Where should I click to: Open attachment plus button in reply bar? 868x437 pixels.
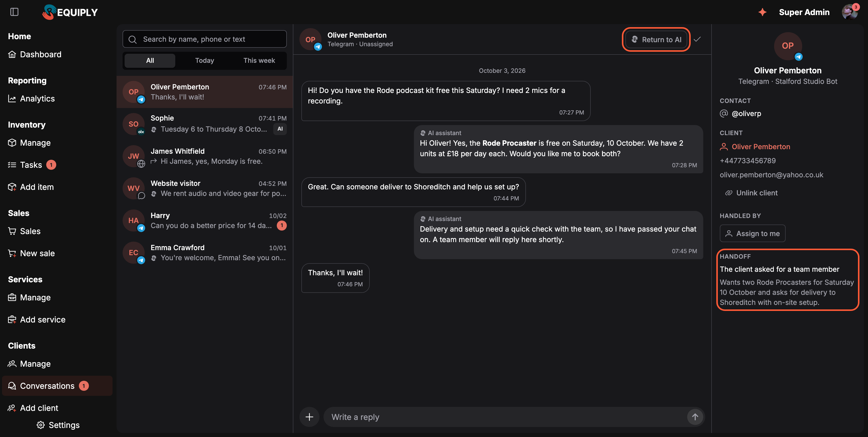309,417
